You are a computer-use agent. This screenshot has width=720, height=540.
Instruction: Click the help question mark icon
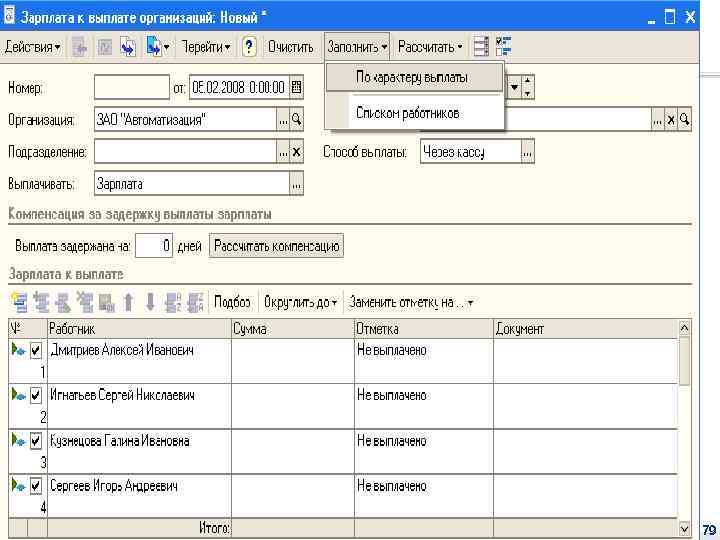[x=248, y=47]
